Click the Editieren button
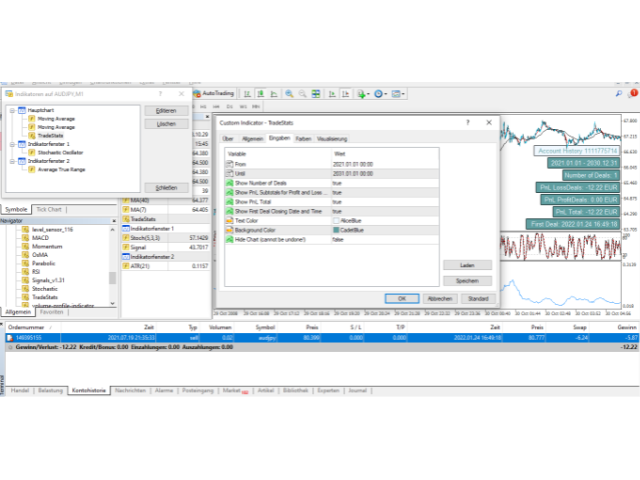Viewport: 640px width, 480px height. 166,111
